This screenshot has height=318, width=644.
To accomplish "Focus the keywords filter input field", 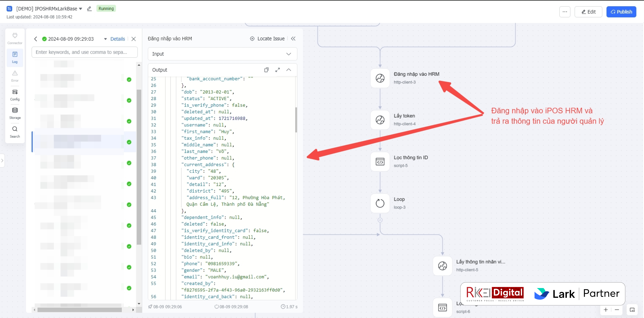I will [85, 52].
